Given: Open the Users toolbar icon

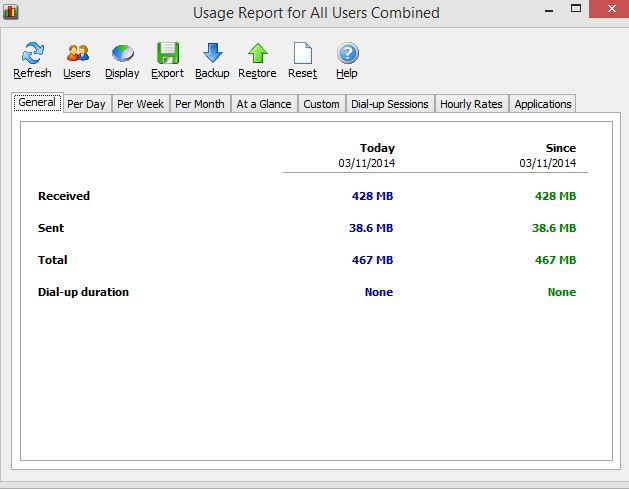Looking at the screenshot, I should pyautogui.click(x=77, y=53).
